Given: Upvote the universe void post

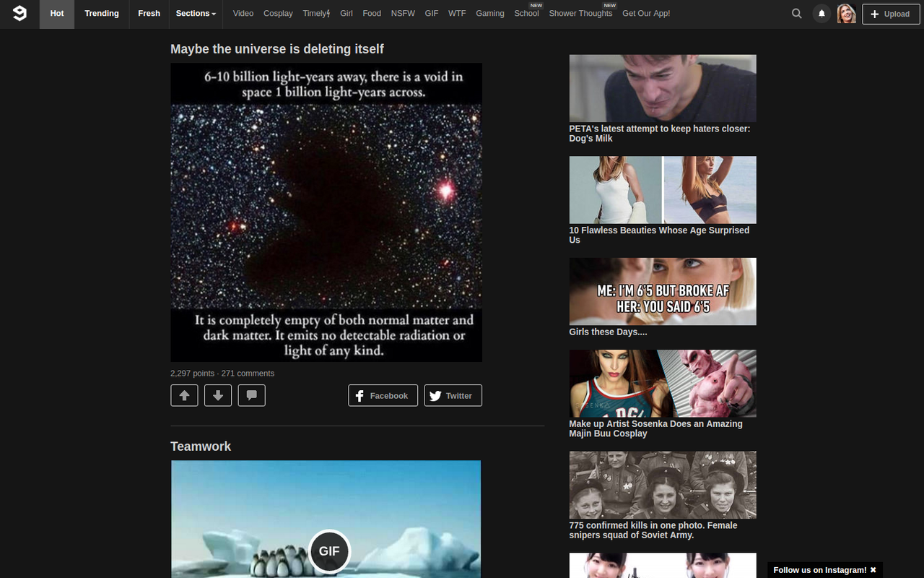Looking at the screenshot, I should point(184,395).
